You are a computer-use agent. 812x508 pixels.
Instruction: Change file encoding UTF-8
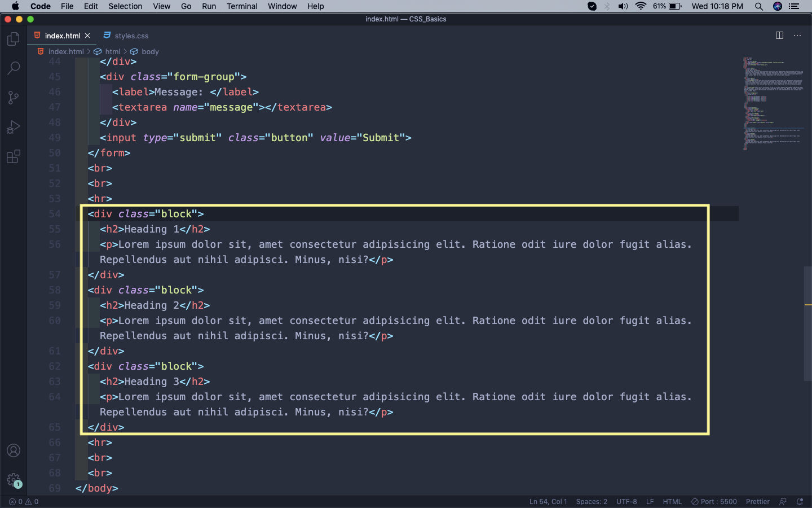[626, 501]
